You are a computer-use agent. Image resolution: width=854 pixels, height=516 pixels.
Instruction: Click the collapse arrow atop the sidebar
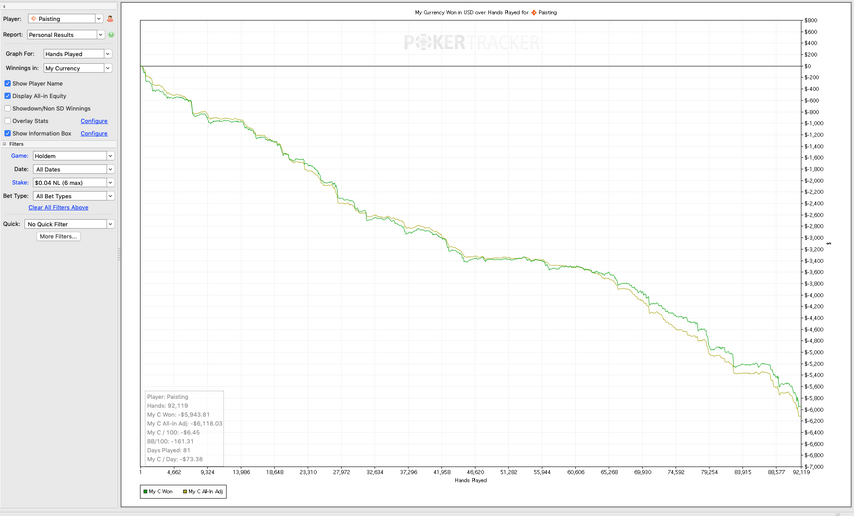coord(5,4)
